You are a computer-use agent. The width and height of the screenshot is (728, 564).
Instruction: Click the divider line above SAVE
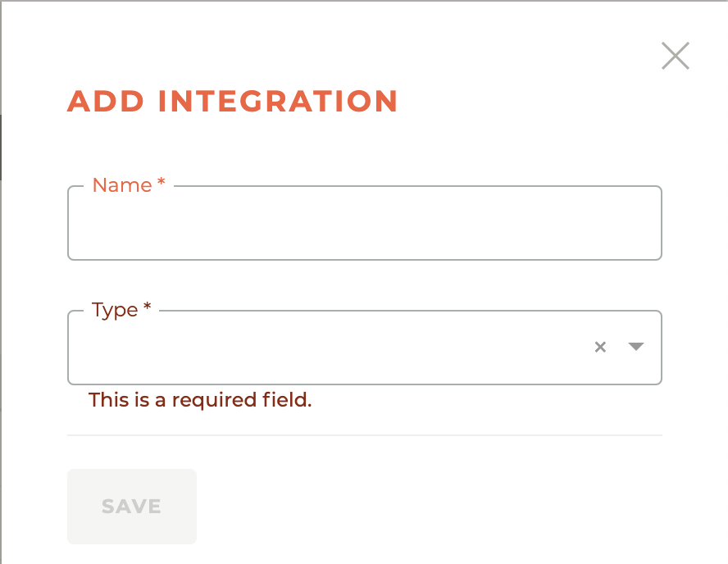(x=364, y=434)
